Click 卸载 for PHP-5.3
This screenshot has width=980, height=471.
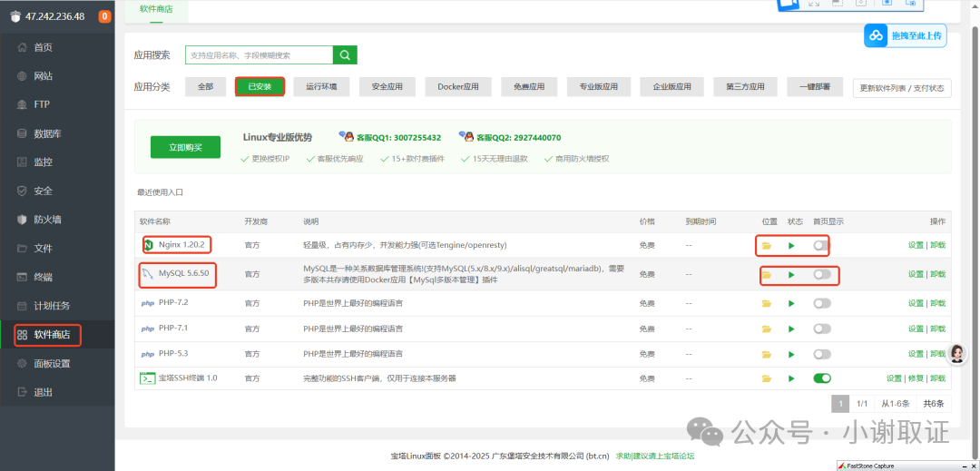coord(937,354)
